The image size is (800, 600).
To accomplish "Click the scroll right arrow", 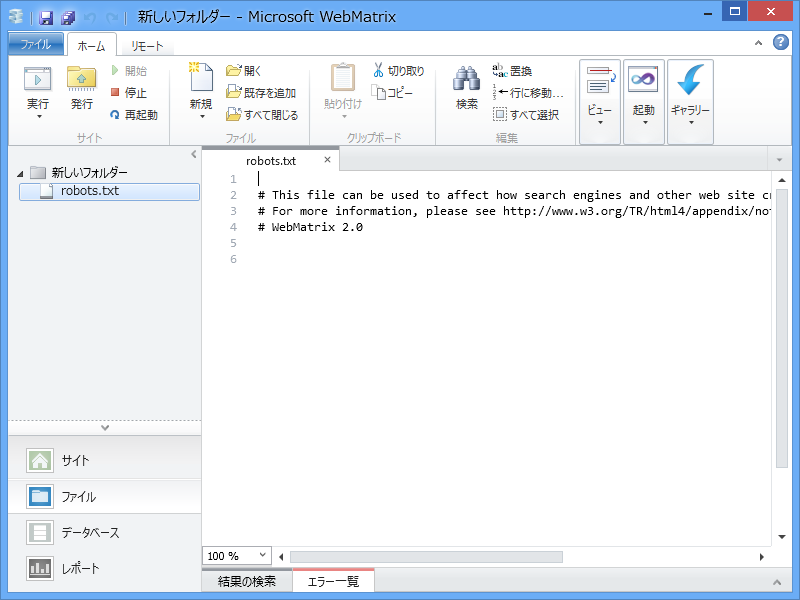I will click(x=762, y=557).
